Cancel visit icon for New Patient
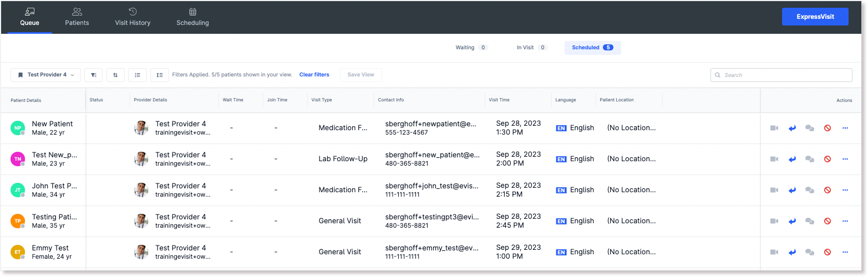This screenshot has width=868, height=277. 828,128
